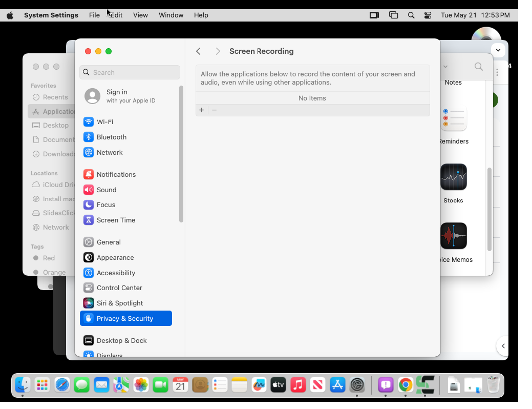Click the System Settings sidebar scrollbar
Image resolution: width=532 pixels, height=409 pixels.
click(x=181, y=154)
